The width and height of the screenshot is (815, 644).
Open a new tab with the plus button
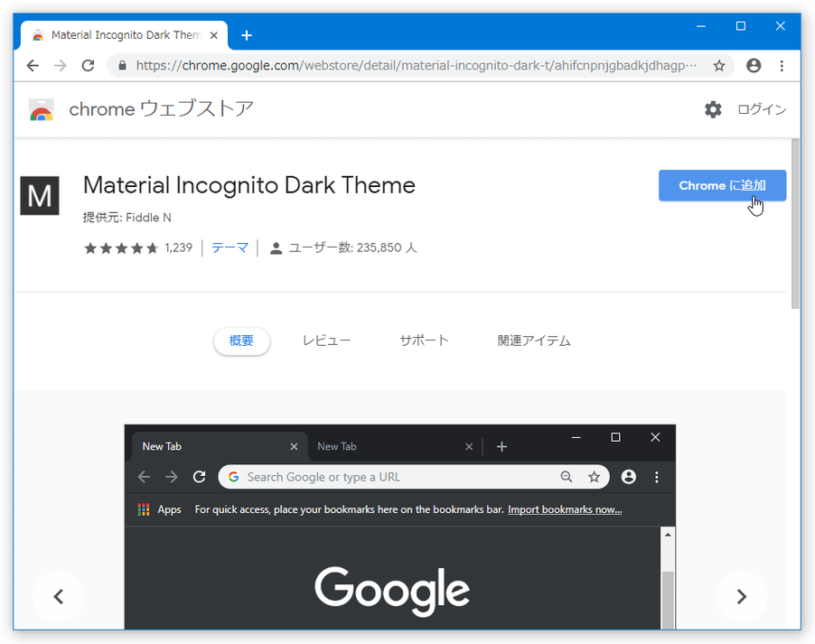[247, 35]
